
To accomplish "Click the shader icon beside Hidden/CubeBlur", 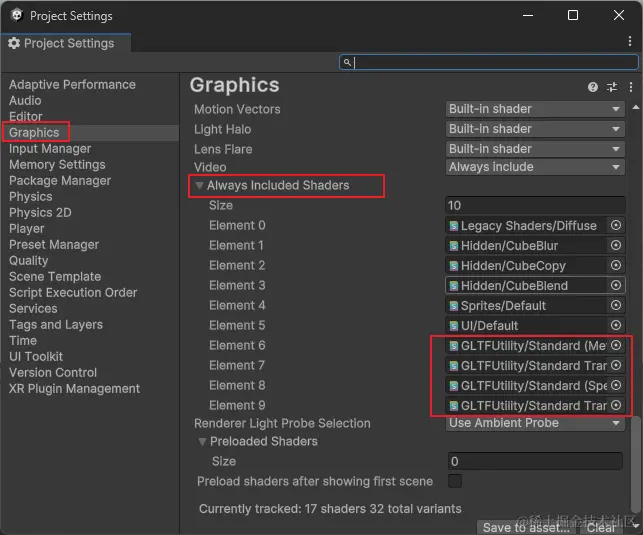I will coord(454,246).
